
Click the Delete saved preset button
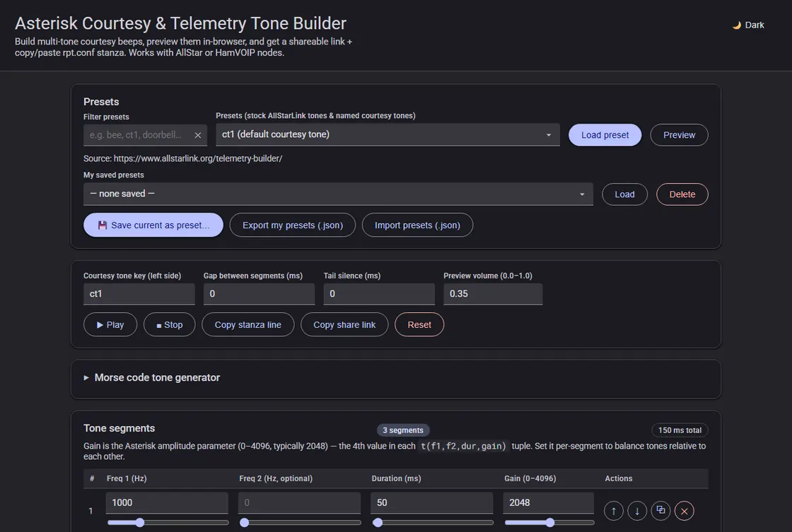click(x=682, y=194)
